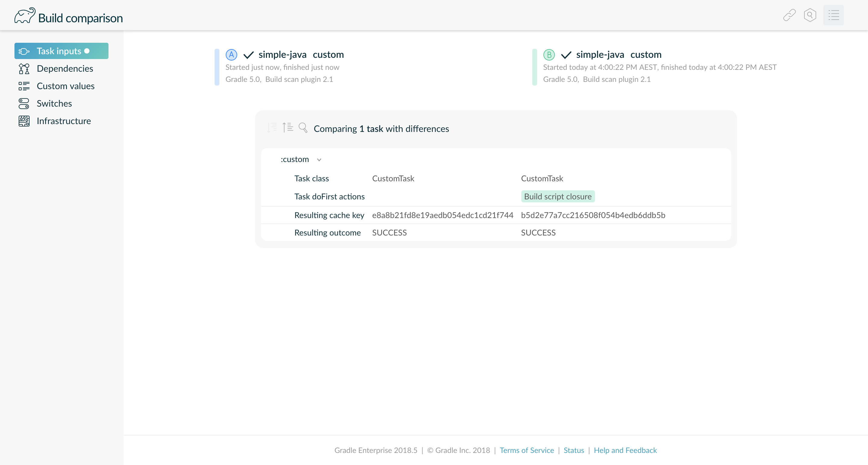Collapse all task comparisons via down-arrow icon
The height and width of the screenshot is (465, 868).
tap(272, 128)
